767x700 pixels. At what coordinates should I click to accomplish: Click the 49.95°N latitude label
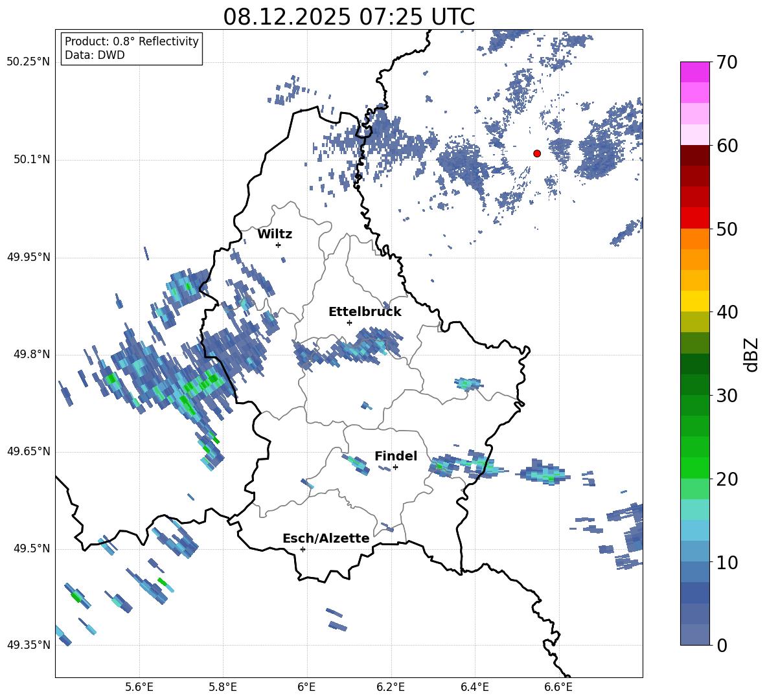point(29,257)
